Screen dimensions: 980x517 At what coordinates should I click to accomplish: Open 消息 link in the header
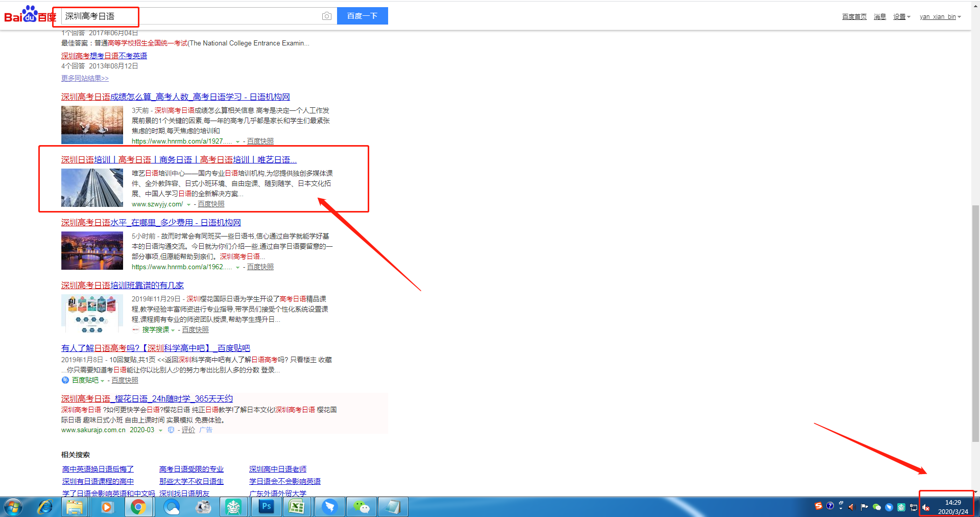[880, 17]
